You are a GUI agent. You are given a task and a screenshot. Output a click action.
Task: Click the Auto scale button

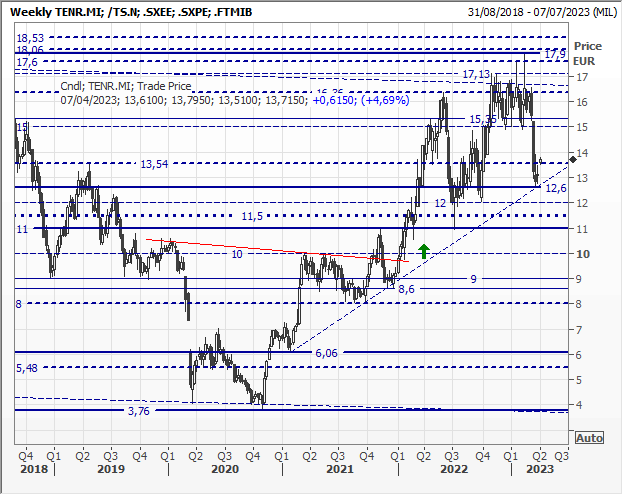[x=590, y=438]
